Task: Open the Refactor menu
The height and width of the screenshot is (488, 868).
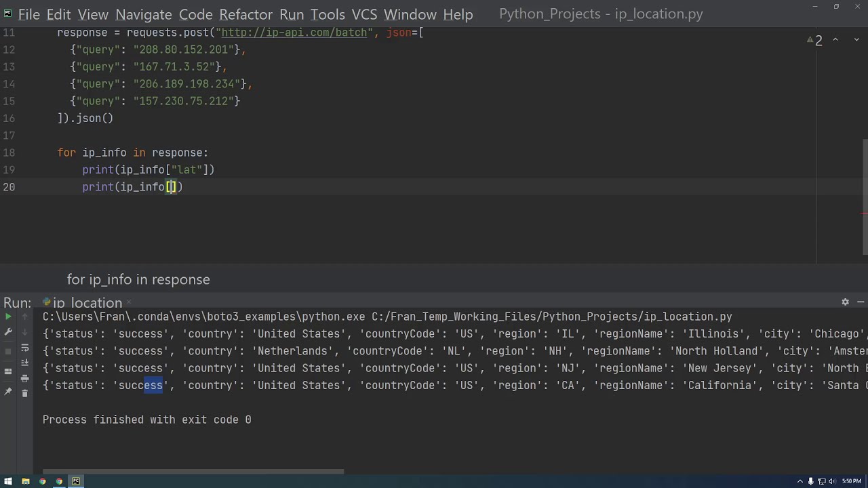Action: [x=246, y=14]
